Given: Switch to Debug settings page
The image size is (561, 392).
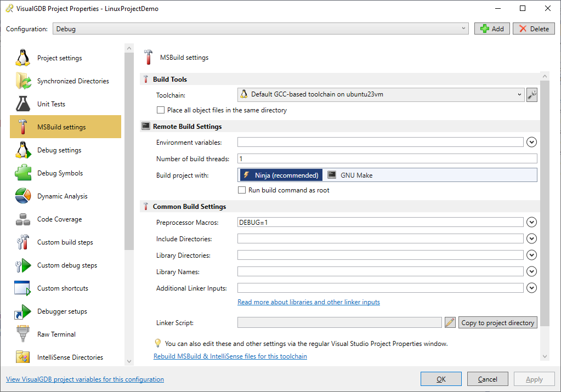Looking at the screenshot, I should click(65, 150).
